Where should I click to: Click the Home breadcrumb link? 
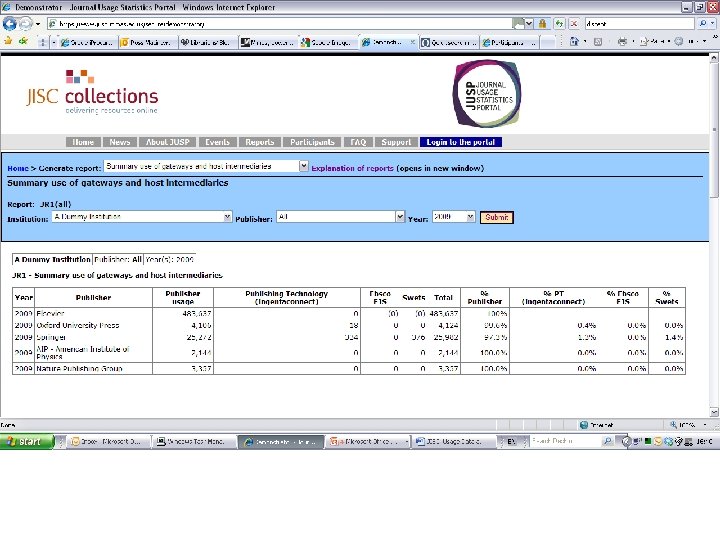tap(18, 168)
